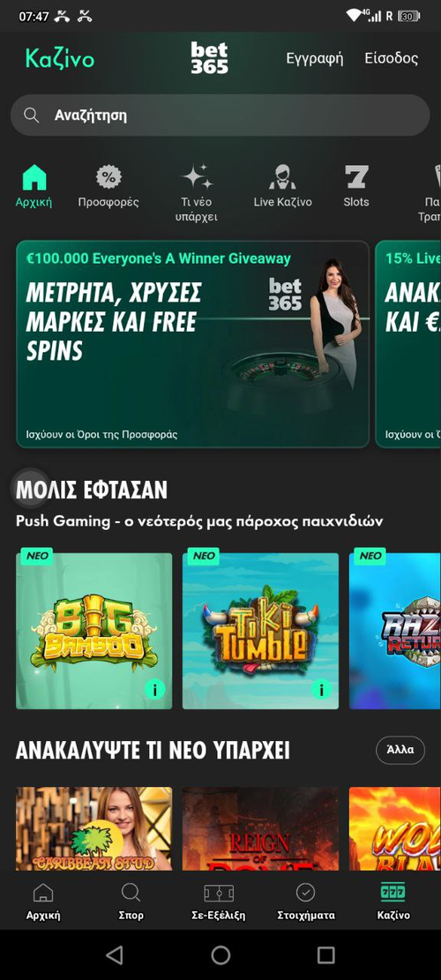This screenshot has width=441, height=980.
Task: Click the bet365 logo in header
Action: 209,58
